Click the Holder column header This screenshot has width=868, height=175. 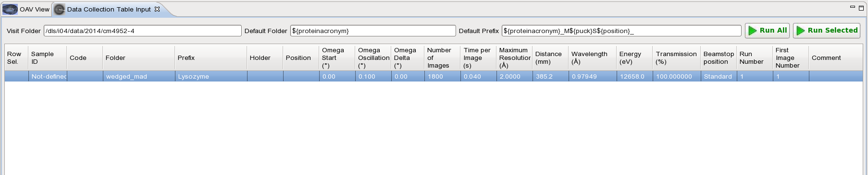coord(265,58)
